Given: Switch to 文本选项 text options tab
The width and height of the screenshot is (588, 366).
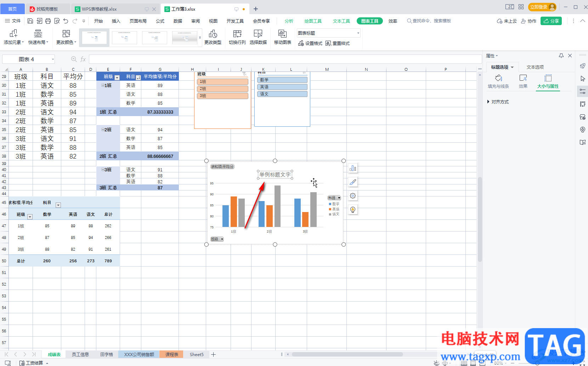Looking at the screenshot, I should point(535,67).
